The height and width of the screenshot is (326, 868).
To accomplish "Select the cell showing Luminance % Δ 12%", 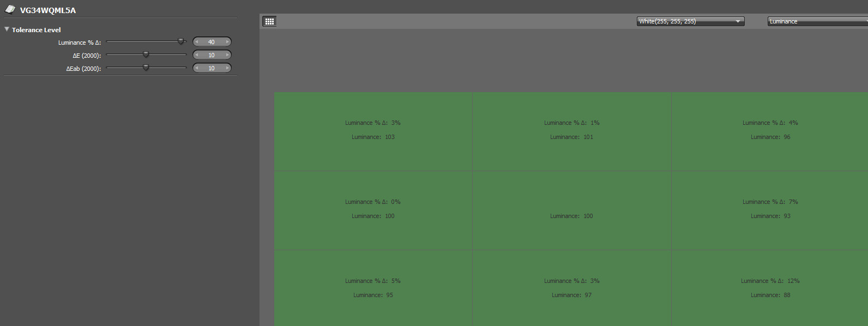I will coord(769,288).
